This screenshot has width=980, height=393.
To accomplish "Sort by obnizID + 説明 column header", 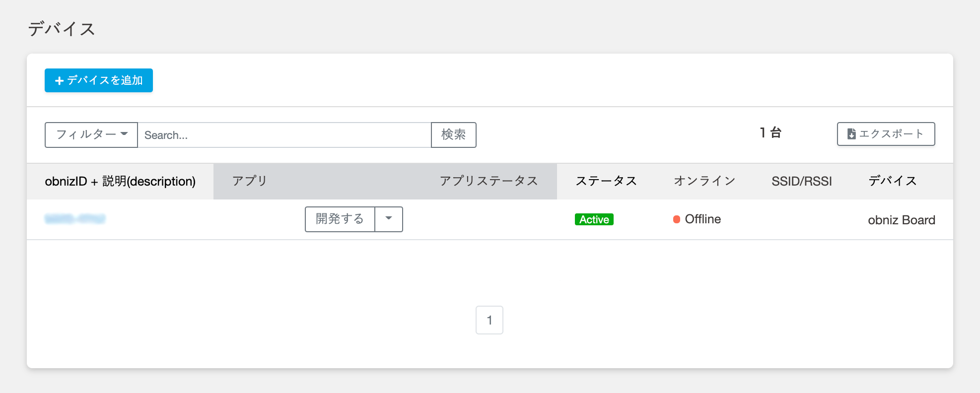I will pos(120,181).
